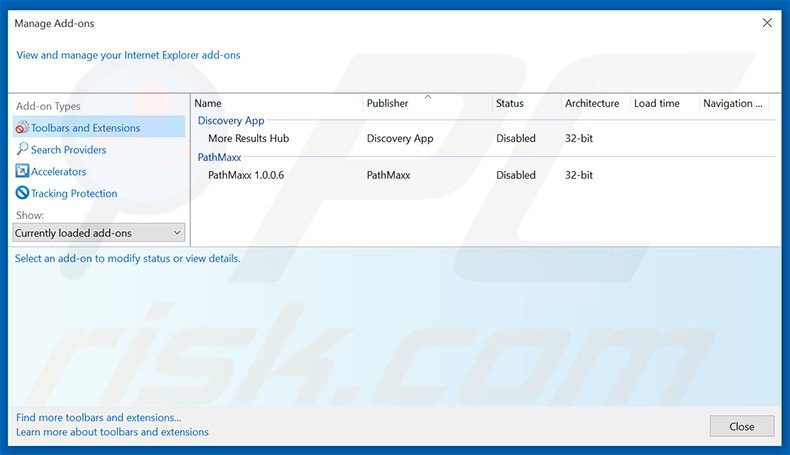Select Search Providers add-on type

click(68, 150)
